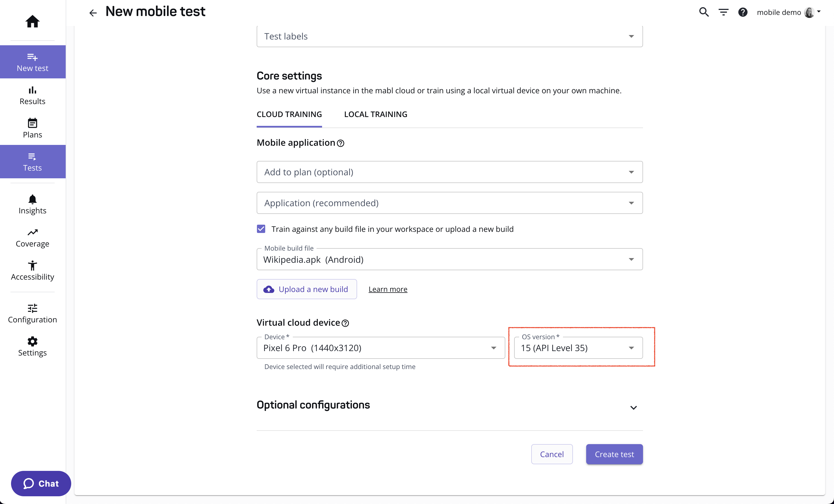Screen dimensions: 834x504
Task: Click the user avatar picture
Action: (x=809, y=12)
